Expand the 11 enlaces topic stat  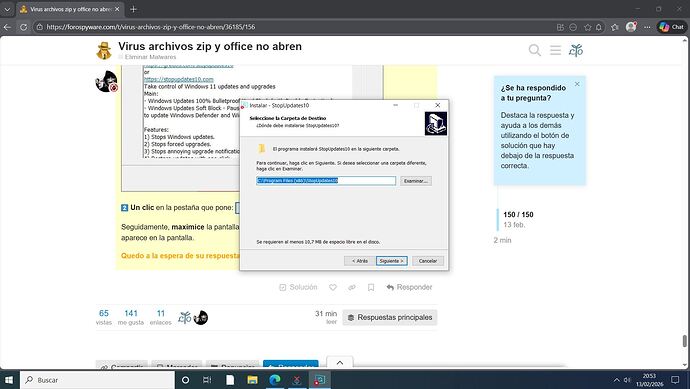click(x=161, y=317)
